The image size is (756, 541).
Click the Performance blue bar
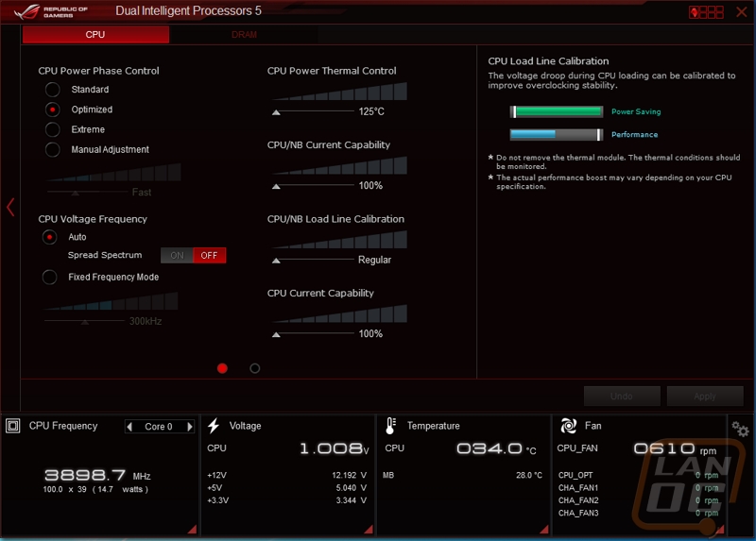[x=557, y=135]
